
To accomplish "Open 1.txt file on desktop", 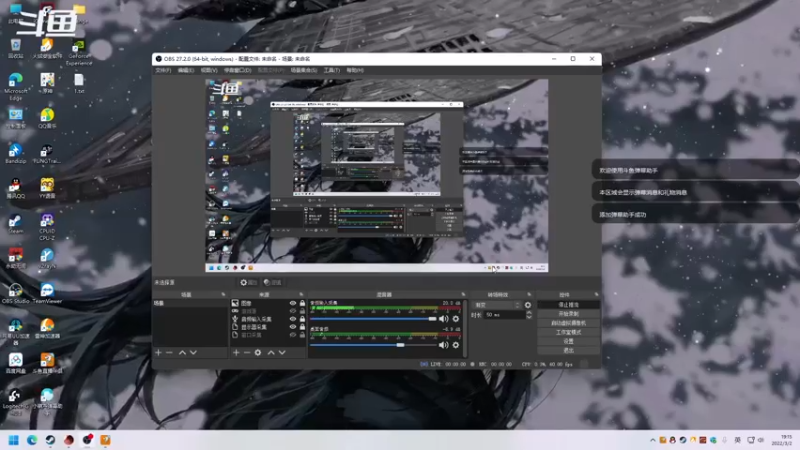I will tap(79, 83).
